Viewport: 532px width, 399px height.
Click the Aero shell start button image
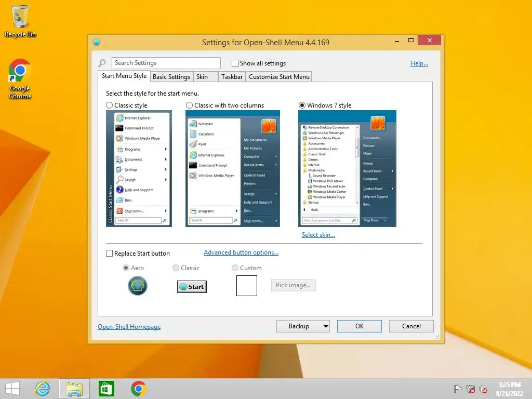click(x=137, y=285)
